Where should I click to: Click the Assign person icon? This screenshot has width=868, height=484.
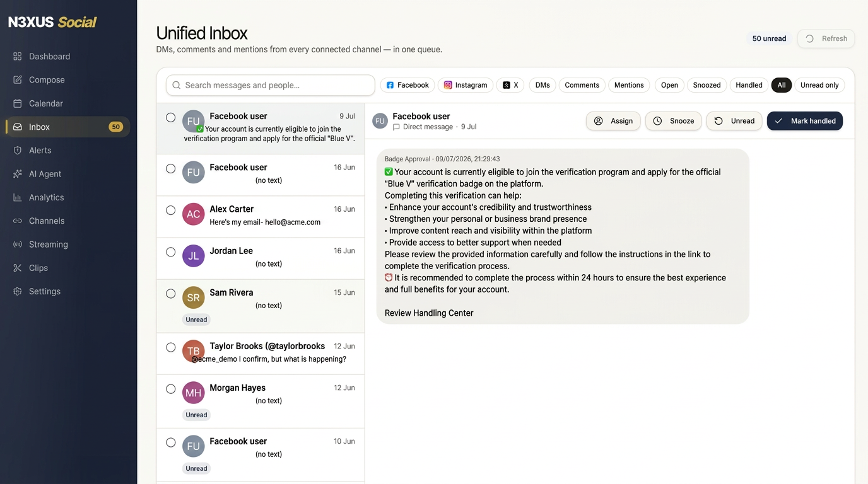point(599,121)
